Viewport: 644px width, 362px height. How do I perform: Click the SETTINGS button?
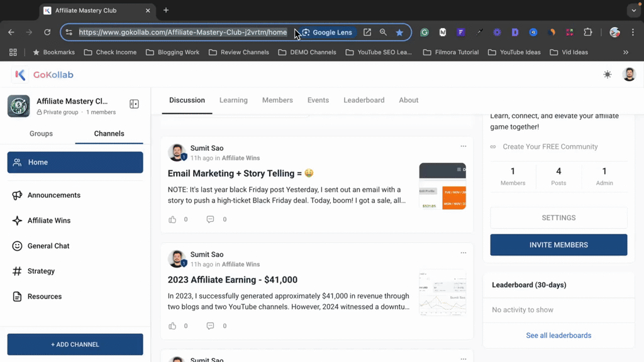558,218
